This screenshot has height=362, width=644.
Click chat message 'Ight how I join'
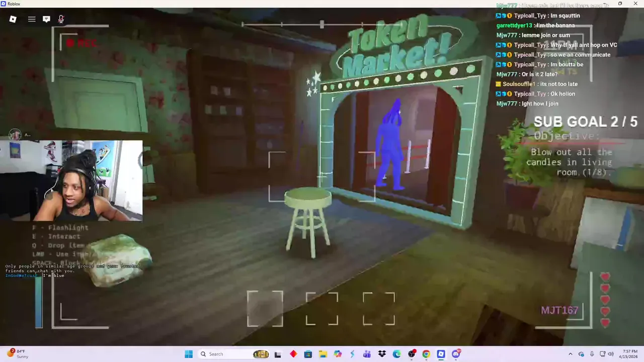[x=540, y=104]
